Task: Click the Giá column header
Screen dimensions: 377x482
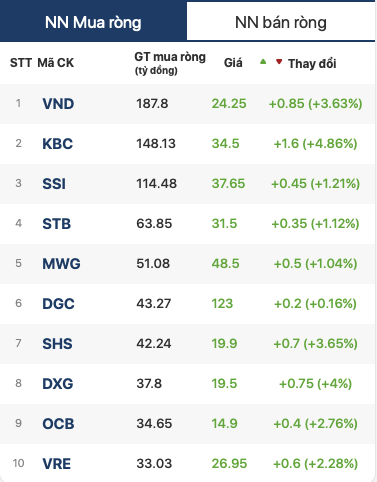Action: point(233,63)
